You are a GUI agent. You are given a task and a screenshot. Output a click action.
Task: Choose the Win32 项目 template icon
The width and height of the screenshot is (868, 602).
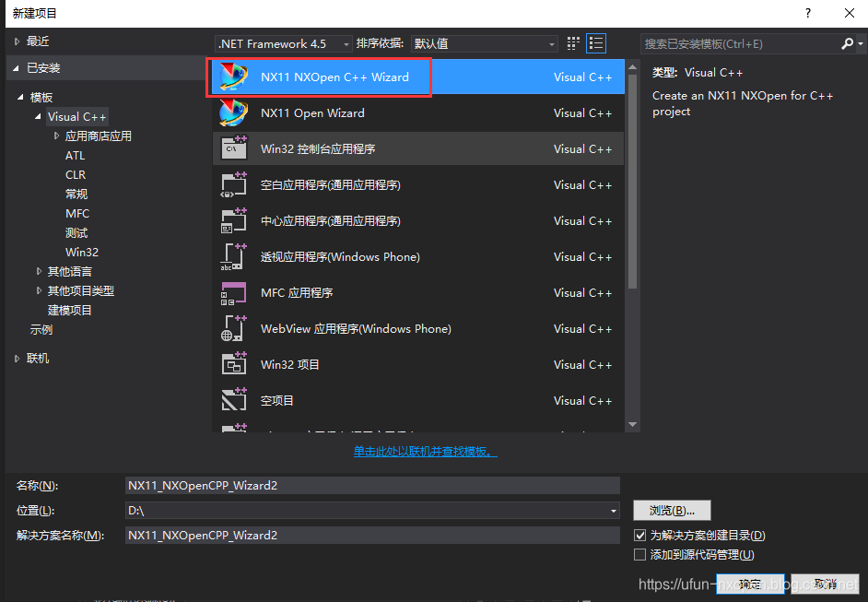click(234, 364)
